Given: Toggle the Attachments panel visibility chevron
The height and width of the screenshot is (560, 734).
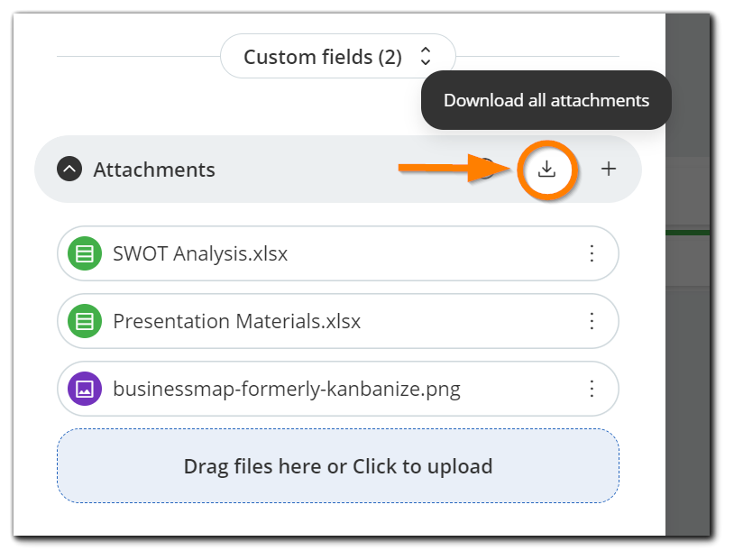Looking at the screenshot, I should [69, 169].
